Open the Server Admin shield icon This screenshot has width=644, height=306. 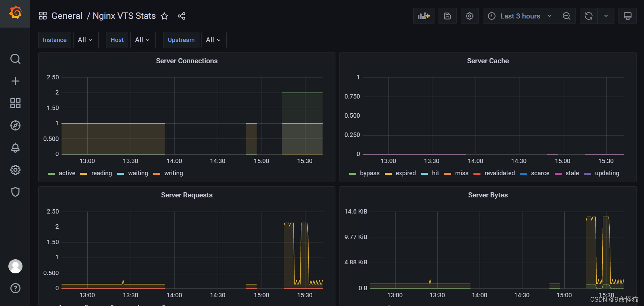click(15, 192)
